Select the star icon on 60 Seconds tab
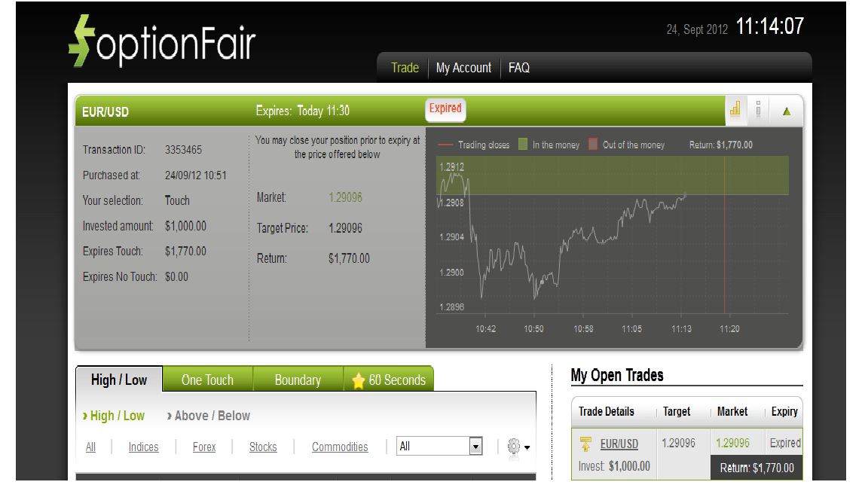The height and width of the screenshot is (488, 868). [x=358, y=379]
